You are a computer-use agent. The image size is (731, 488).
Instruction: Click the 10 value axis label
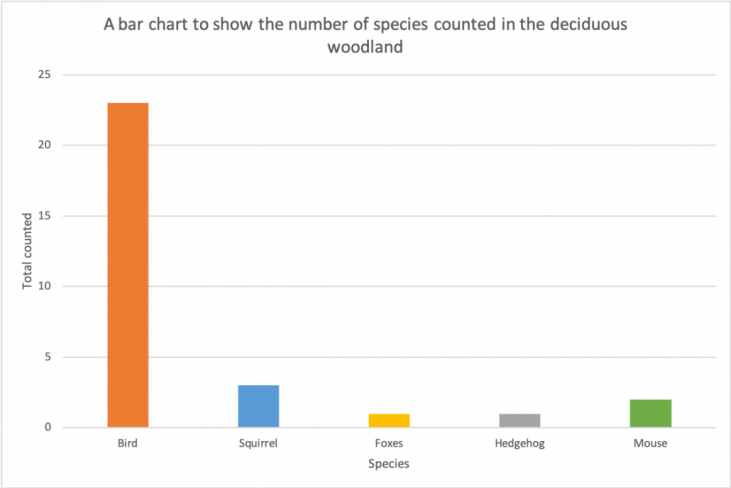[x=44, y=286]
